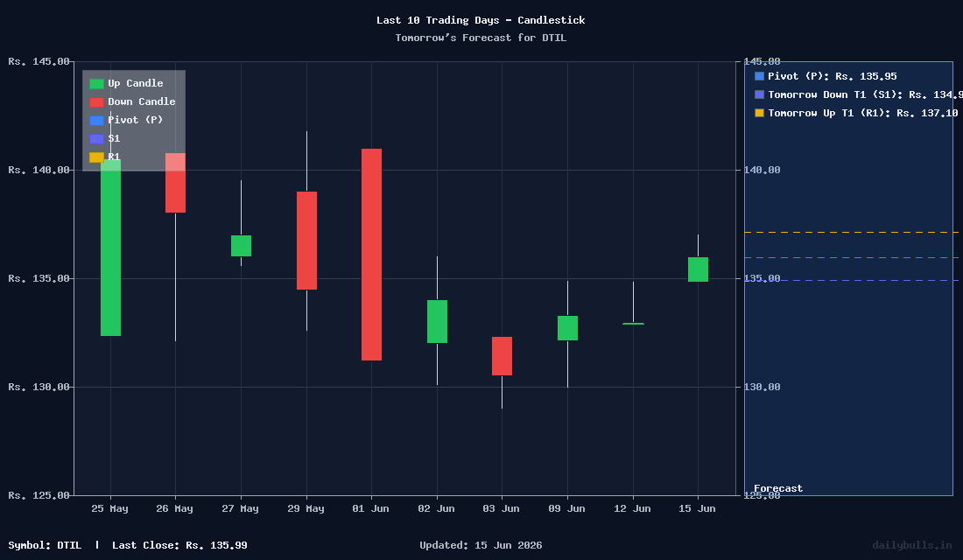
Task: Click the purple swatch beside Tomorrow Down T1
Action: [x=759, y=94]
